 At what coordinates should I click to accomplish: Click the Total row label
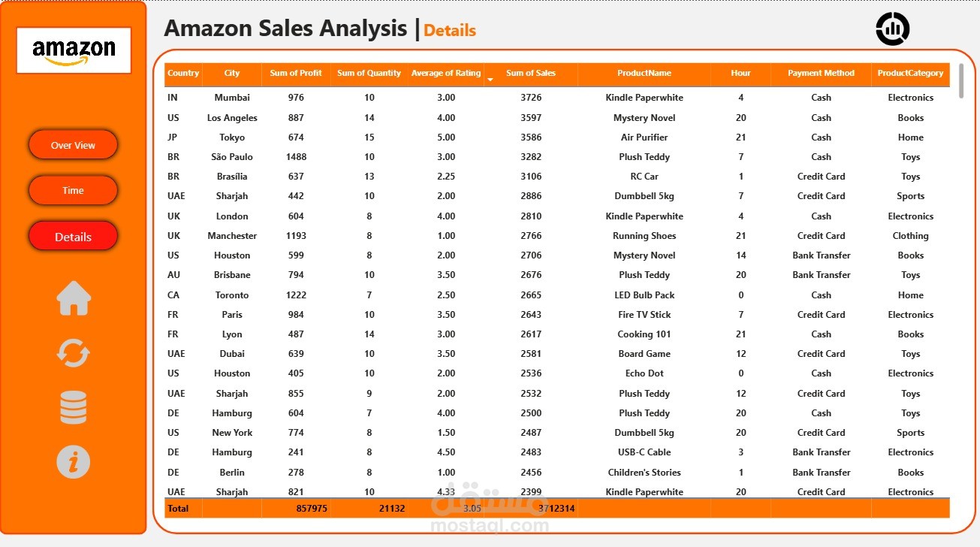tap(178, 509)
